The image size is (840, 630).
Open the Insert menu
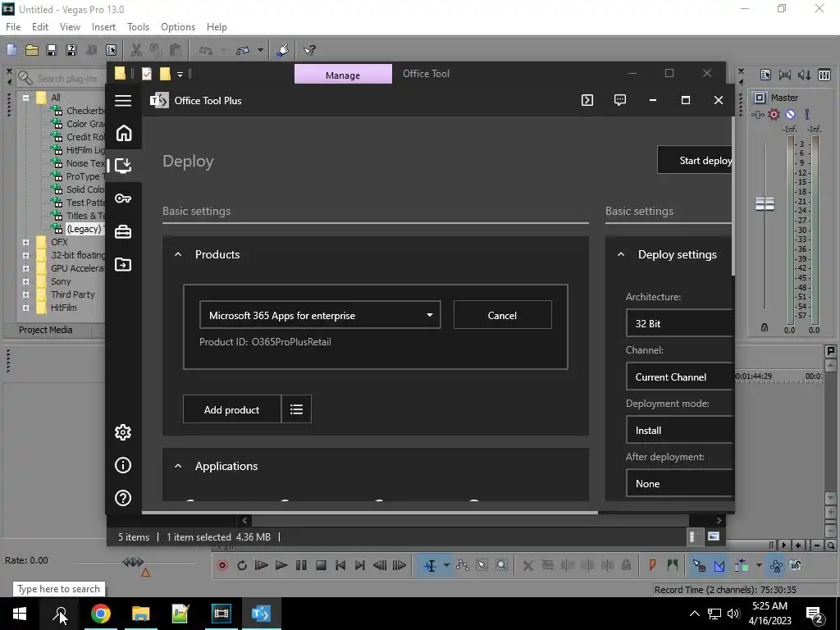point(103,27)
